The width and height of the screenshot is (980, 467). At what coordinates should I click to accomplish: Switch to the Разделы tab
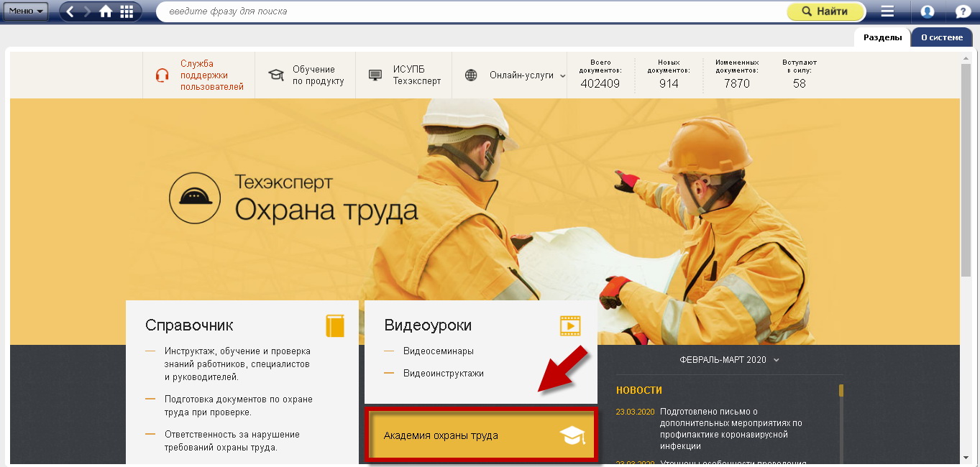(x=882, y=37)
